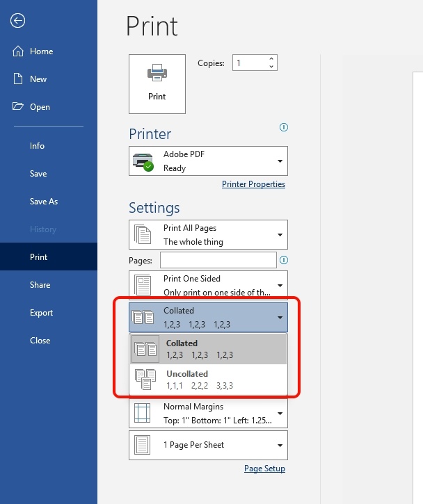Click the Adobe PDF printer ready icon

143,162
